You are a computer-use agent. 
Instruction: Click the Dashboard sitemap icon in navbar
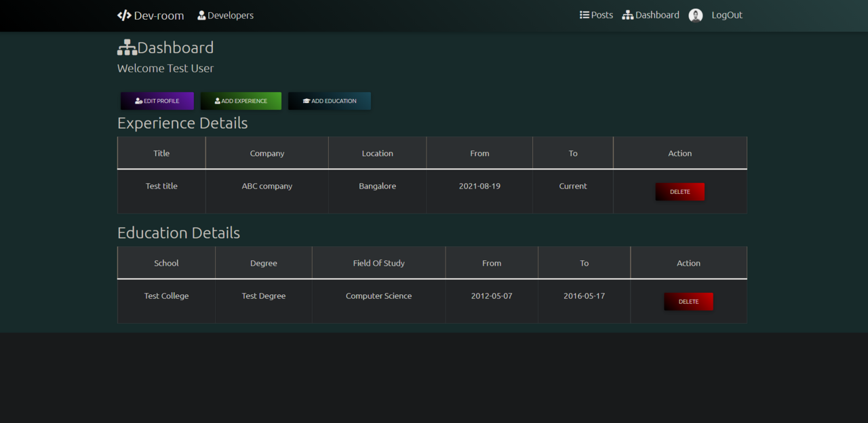tap(628, 15)
